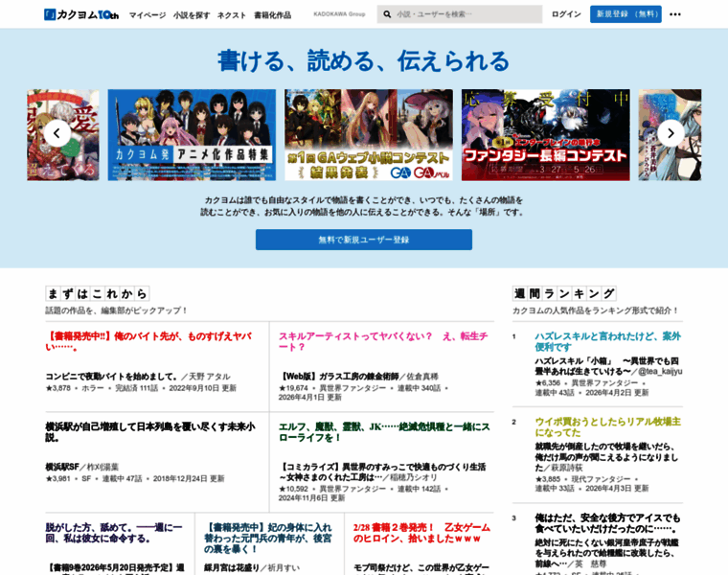Image resolution: width=728 pixels, height=575 pixels.
Task: Open novel コンビニで夜勤バイトを始めまして。
Action: point(111,377)
